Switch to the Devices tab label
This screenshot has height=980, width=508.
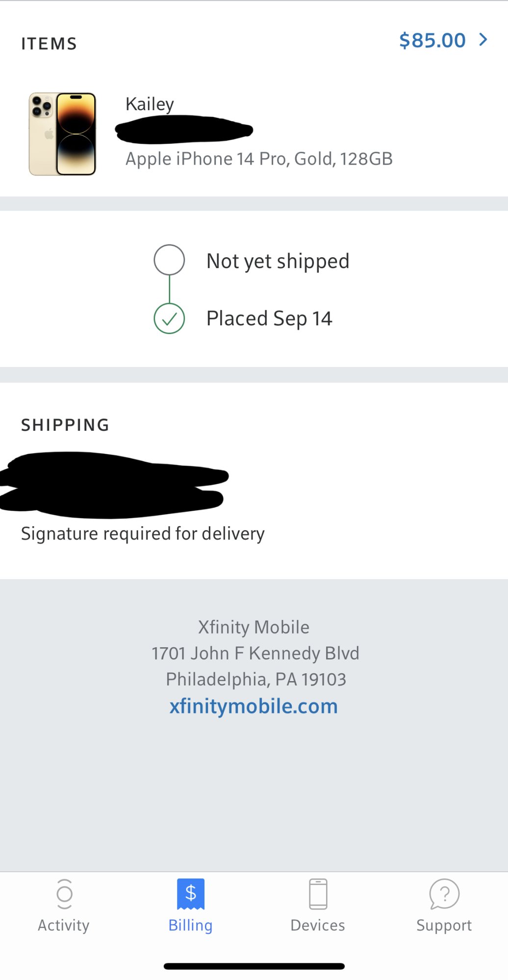pos(318,925)
